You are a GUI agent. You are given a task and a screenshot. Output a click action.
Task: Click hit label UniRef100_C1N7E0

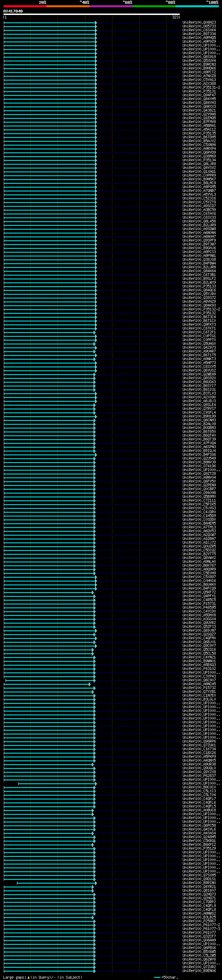[x=199, y=695]
